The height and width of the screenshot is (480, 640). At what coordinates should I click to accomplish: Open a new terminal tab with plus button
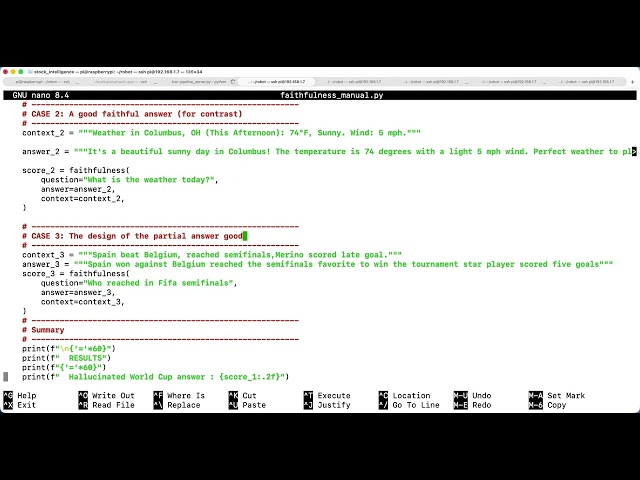[x=632, y=82]
